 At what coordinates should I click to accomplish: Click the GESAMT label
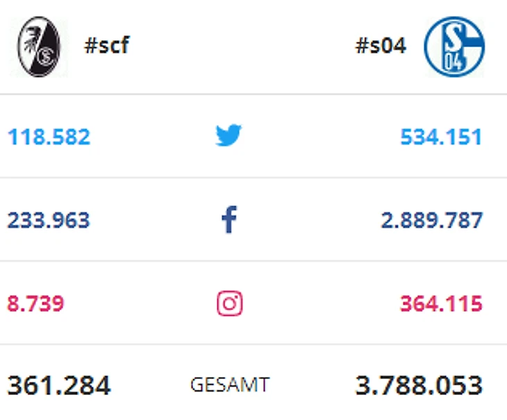pyautogui.click(x=229, y=385)
